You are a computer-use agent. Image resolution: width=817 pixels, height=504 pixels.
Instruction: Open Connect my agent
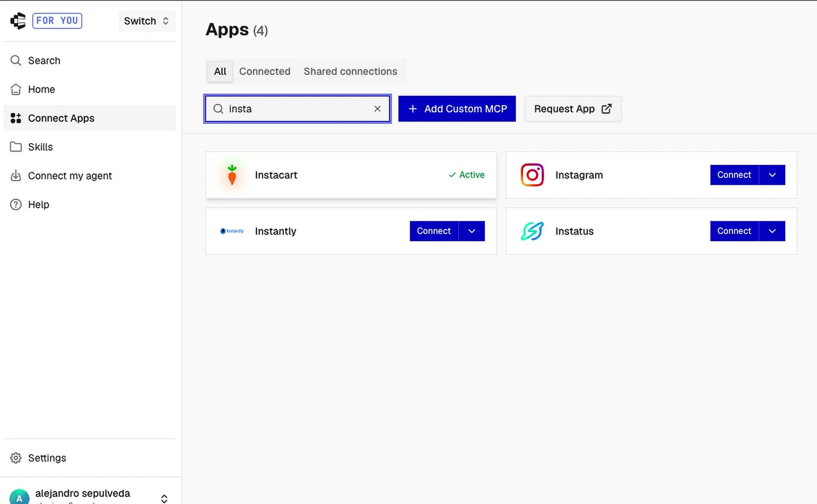pos(89,176)
